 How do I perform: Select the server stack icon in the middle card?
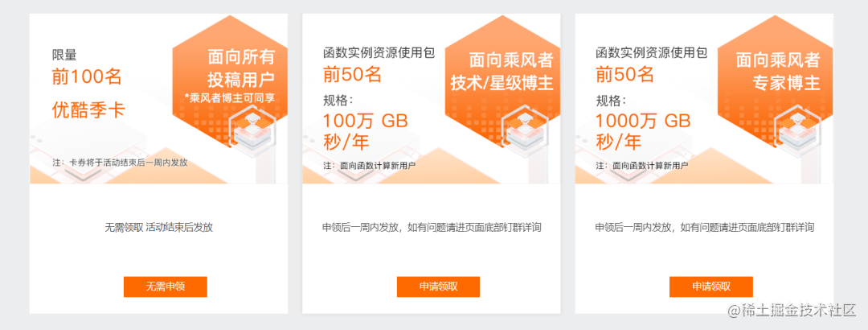tap(524, 127)
